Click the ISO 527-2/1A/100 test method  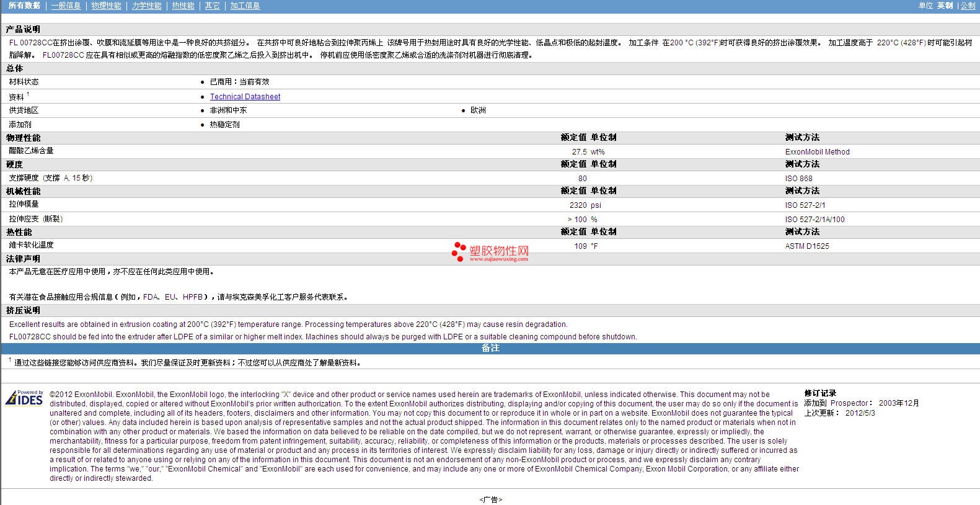point(814,220)
